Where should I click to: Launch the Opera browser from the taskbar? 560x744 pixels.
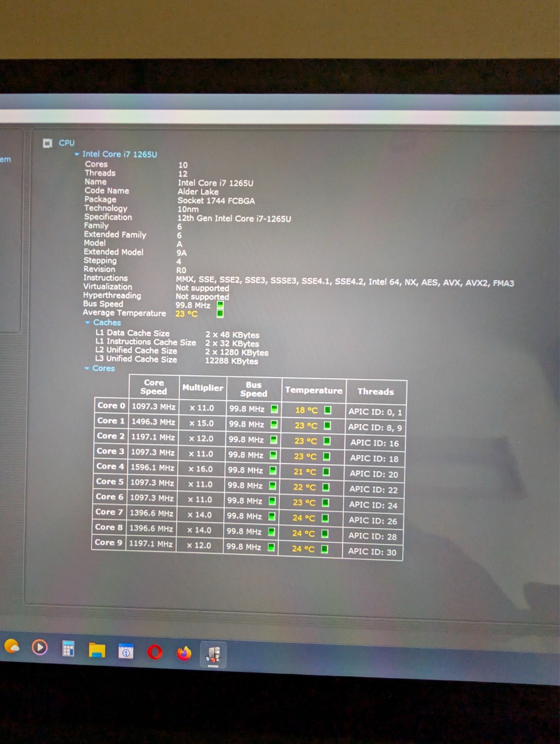click(155, 652)
